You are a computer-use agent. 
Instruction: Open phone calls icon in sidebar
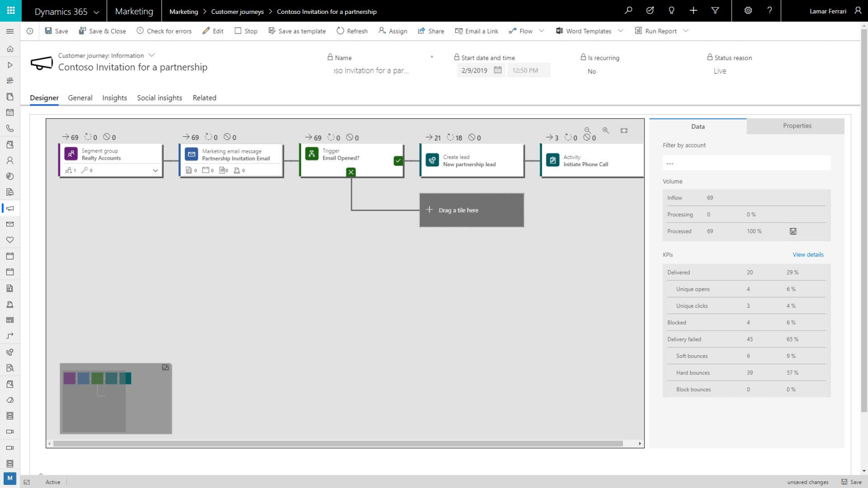tap(10, 128)
